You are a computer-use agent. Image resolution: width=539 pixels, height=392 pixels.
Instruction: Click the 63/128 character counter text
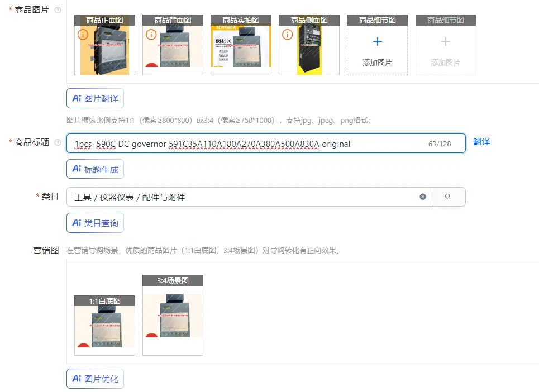pyautogui.click(x=440, y=144)
